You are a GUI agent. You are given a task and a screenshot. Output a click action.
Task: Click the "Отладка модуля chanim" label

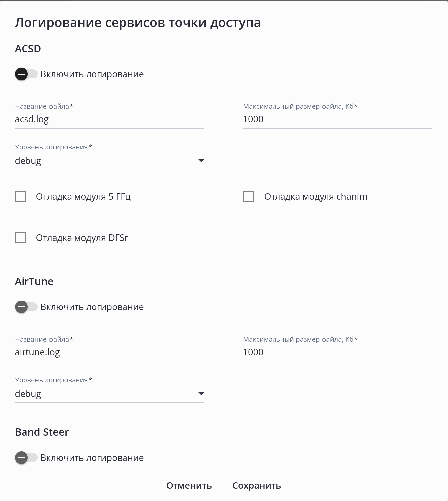[x=316, y=197]
